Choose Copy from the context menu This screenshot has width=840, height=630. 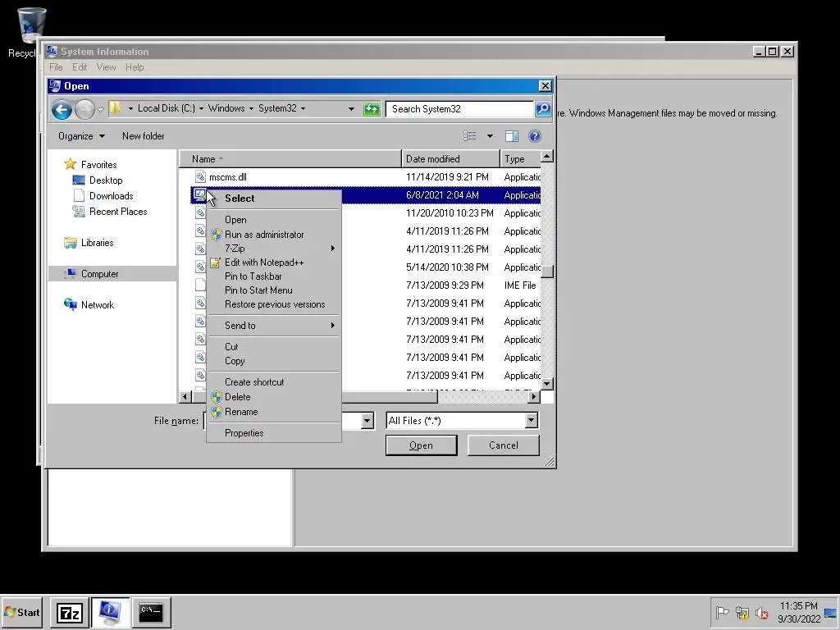[x=274, y=361]
